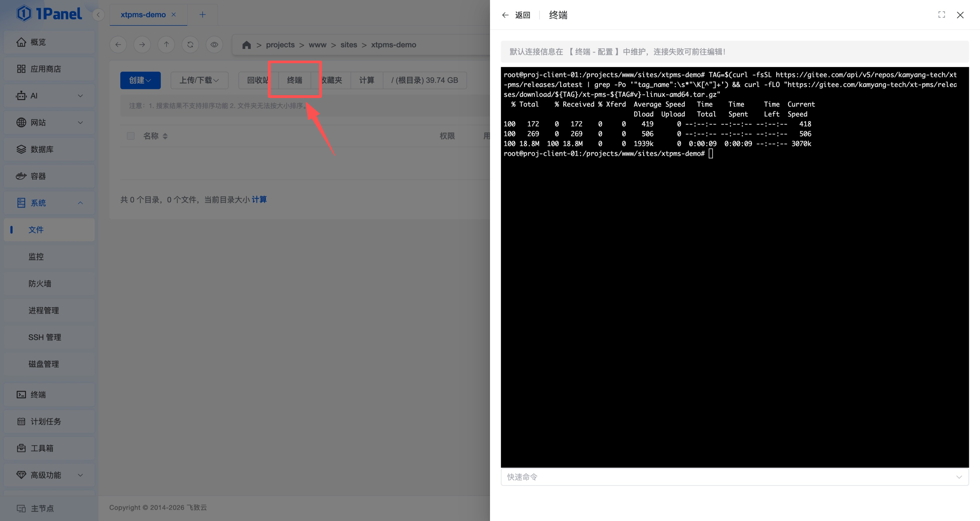
Task: Collapse the 系统 sidebar menu
Action: [x=49, y=203]
